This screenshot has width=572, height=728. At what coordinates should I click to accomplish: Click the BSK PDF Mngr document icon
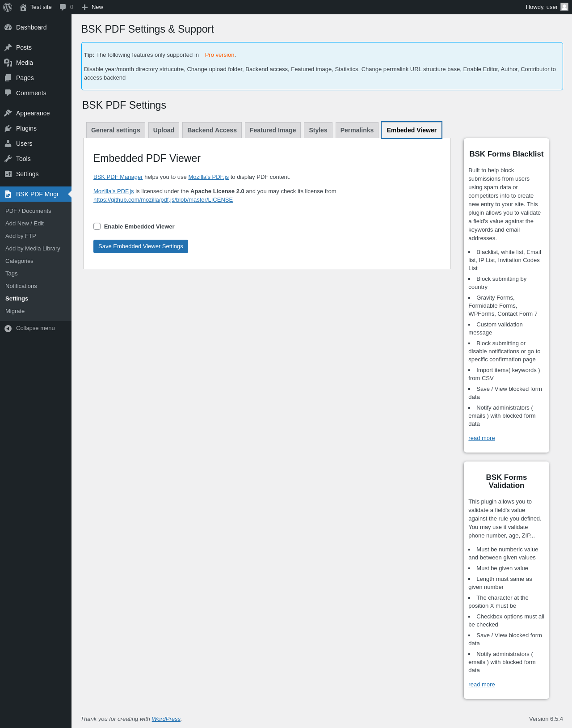point(8,194)
